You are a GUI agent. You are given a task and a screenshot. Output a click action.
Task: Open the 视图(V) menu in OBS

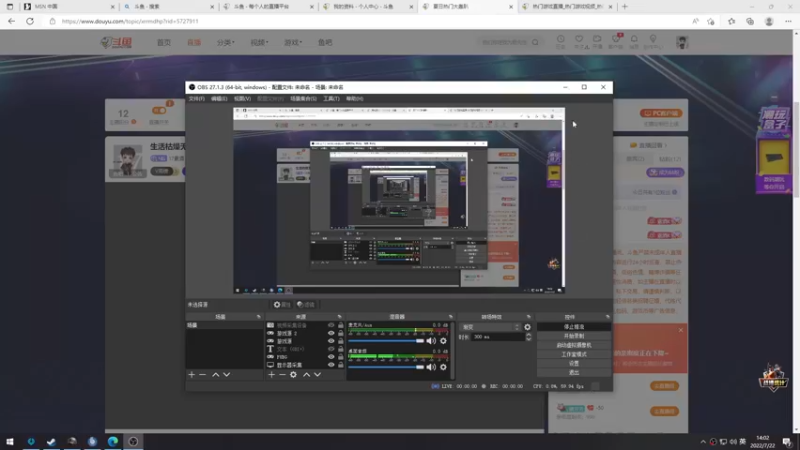[242, 98]
